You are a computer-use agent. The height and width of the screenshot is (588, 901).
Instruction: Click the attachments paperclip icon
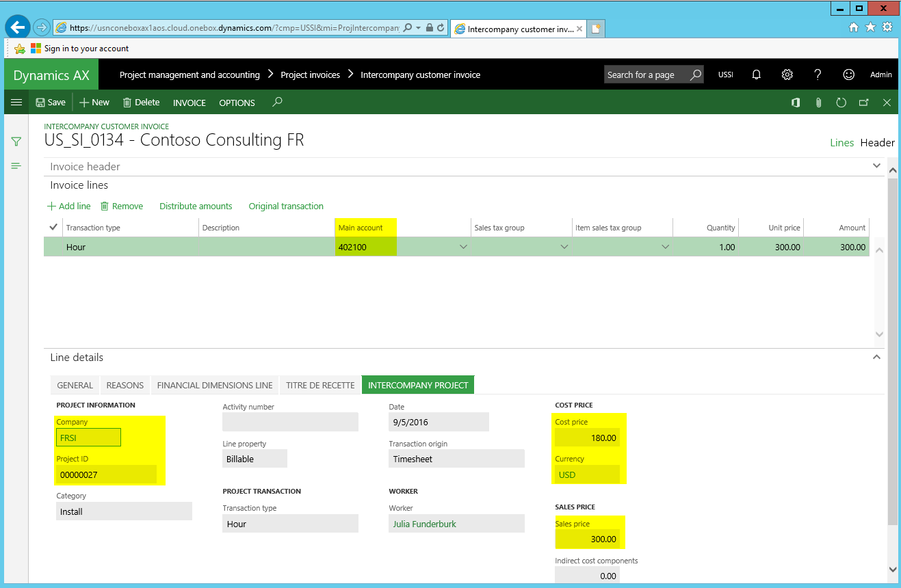click(x=818, y=103)
